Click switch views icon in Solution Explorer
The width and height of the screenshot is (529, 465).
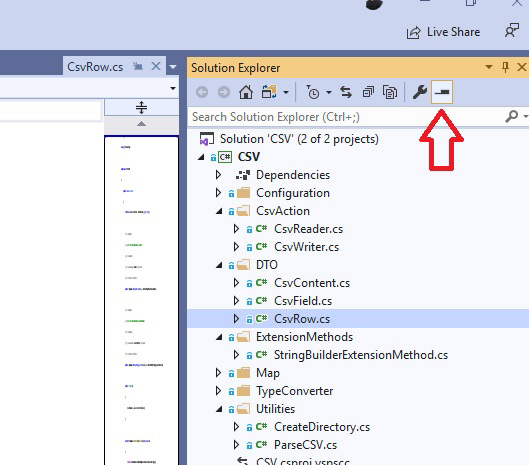coord(269,91)
